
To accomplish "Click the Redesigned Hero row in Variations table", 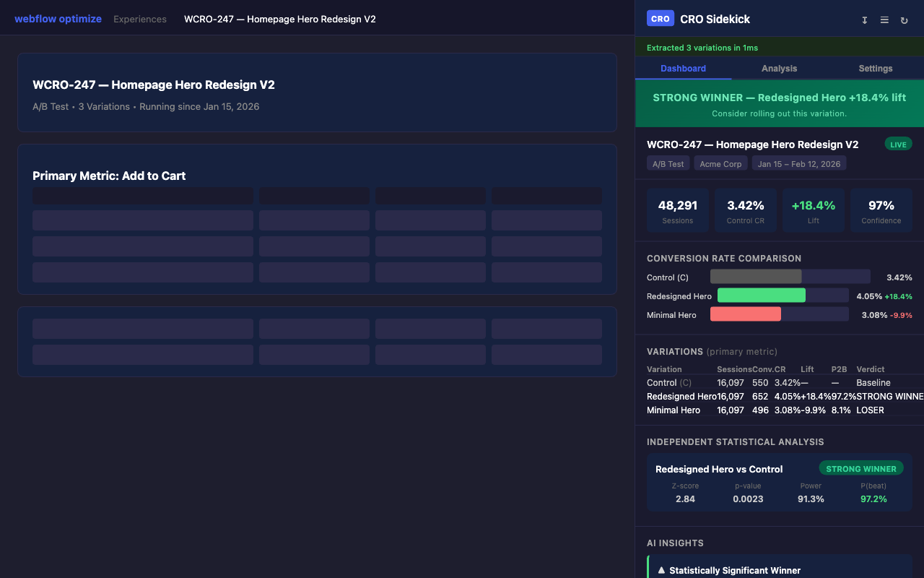I will pyautogui.click(x=765, y=396).
